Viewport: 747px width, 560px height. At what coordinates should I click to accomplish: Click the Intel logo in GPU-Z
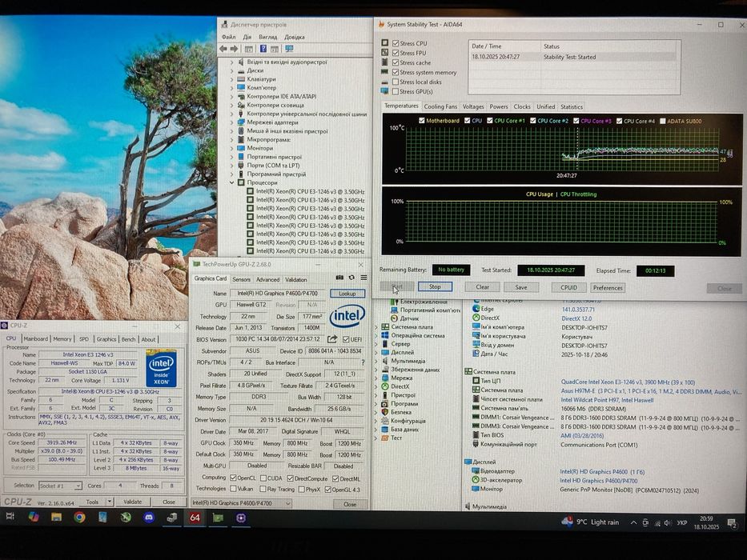click(x=347, y=316)
